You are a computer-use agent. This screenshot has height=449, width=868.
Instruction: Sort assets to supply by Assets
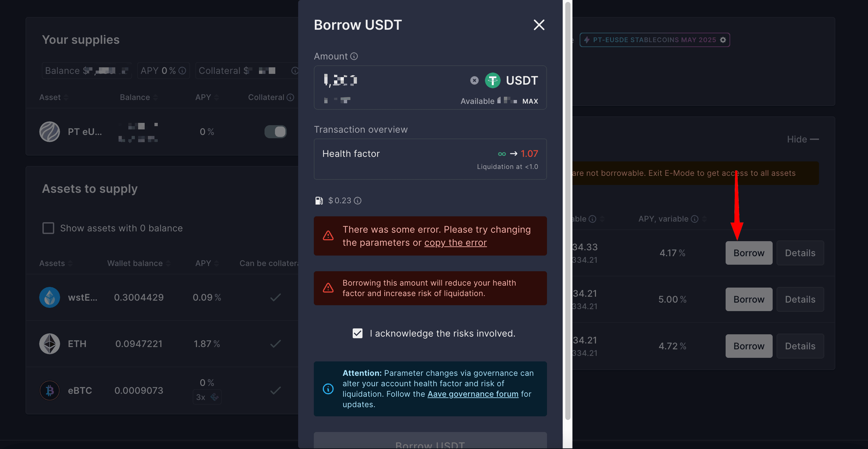pyautogui.click(x=56, y=263)
